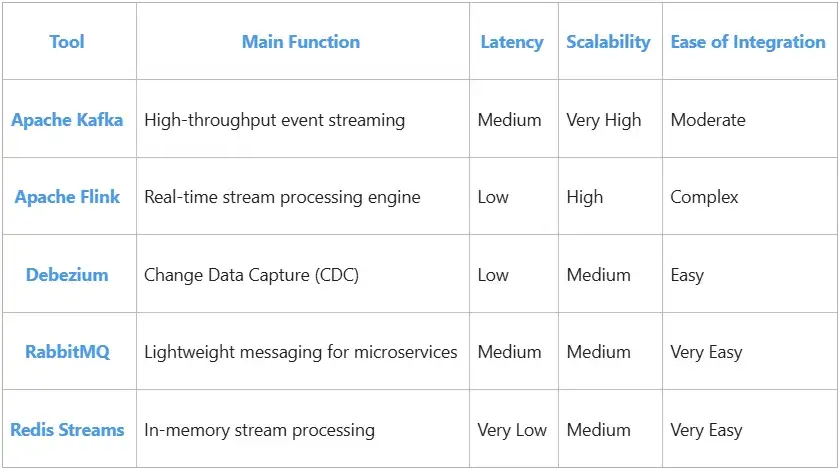The width and height of the screenshot is (839, 469).
Task: Click Lightweight messaging for microservices cell
Action: coord(300,352)
